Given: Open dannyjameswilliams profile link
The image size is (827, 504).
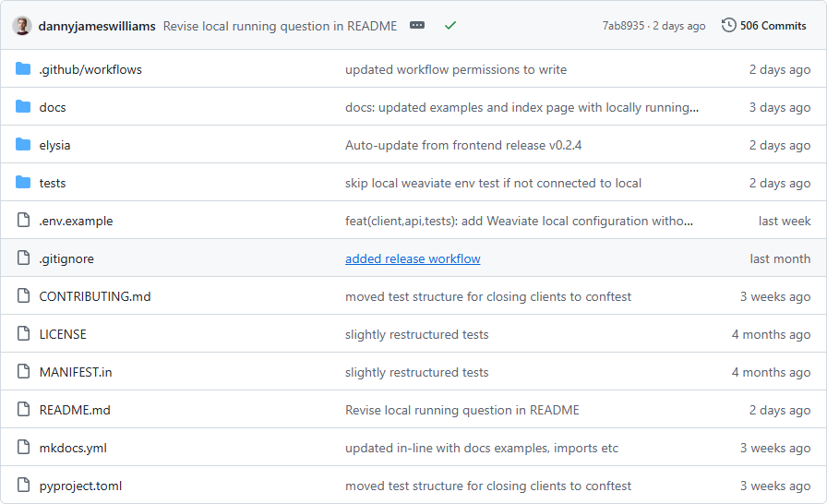Looking at the screenshot, I should (97, 27).
